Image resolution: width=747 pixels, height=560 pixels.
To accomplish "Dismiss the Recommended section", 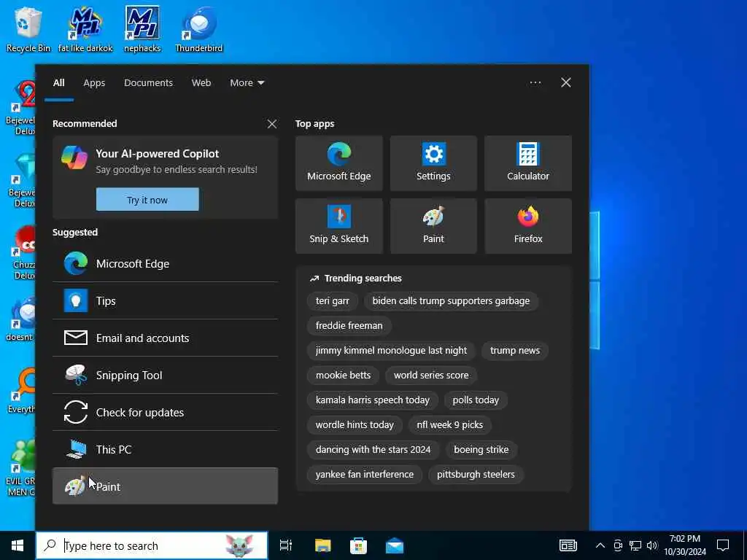I will click(271, 124).
